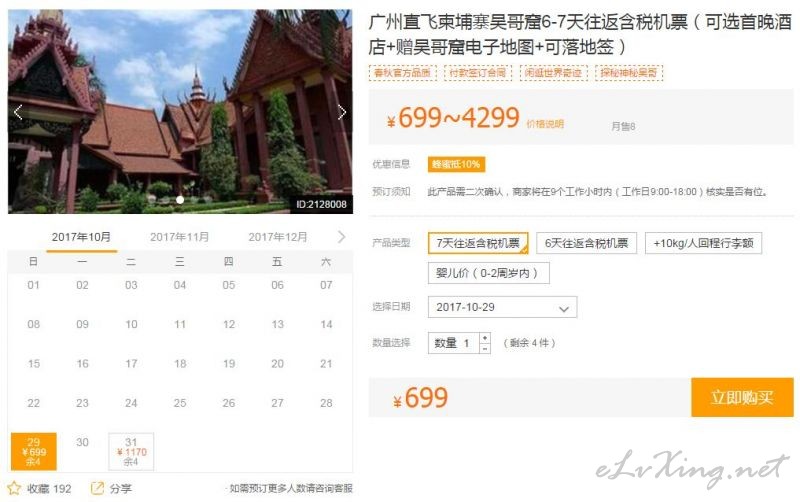Select 7天往返含税机票 product type

478,243
